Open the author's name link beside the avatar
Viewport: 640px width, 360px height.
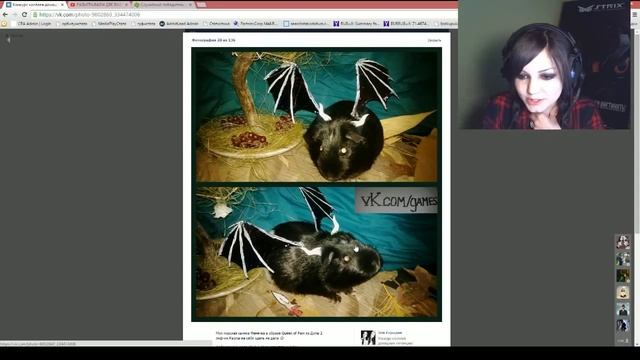tap(390, 333)
